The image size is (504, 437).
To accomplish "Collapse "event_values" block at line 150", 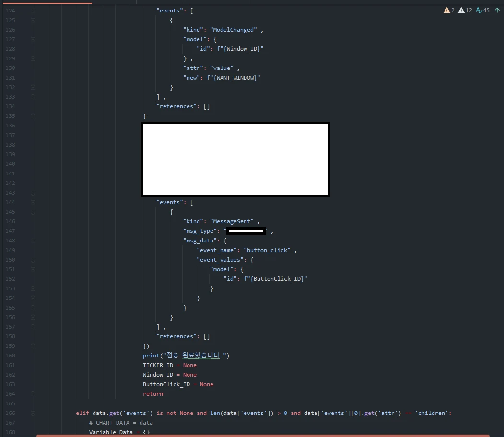I will click(x=33, y=260).
